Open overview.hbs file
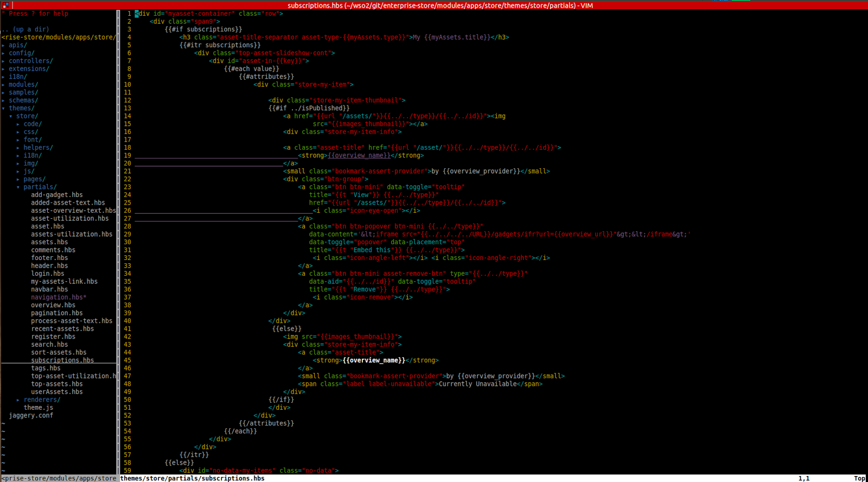 [x=53, y=305]
